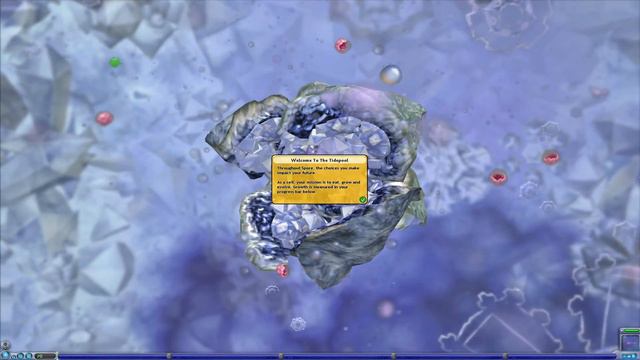Click the small grey icon above menu orb

(x=5, y=345)
